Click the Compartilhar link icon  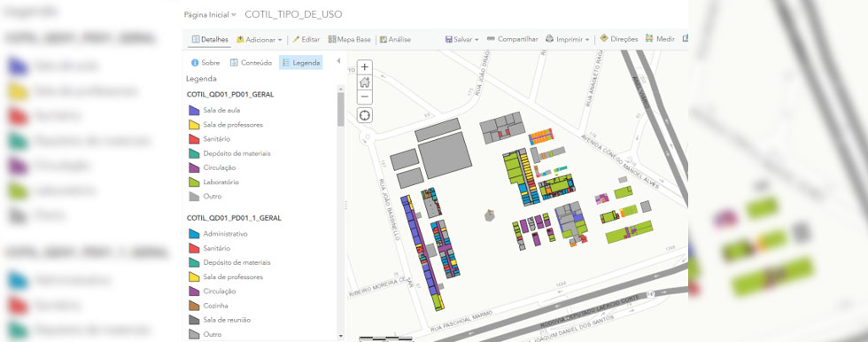491,39
